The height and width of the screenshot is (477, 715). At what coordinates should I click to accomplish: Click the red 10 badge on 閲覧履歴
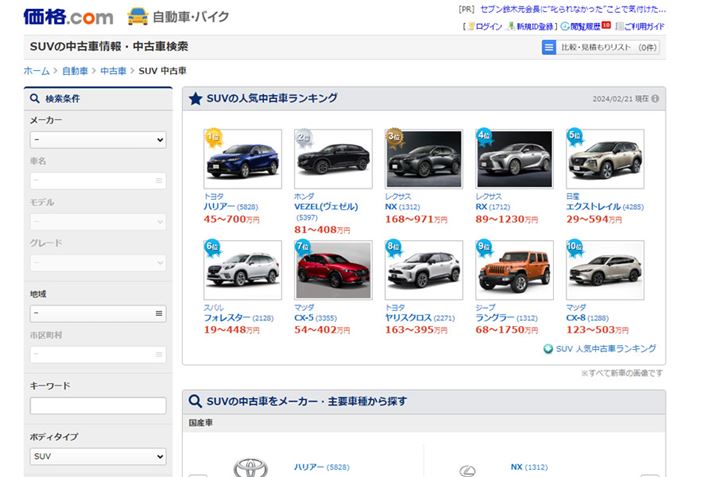(606, 25)
